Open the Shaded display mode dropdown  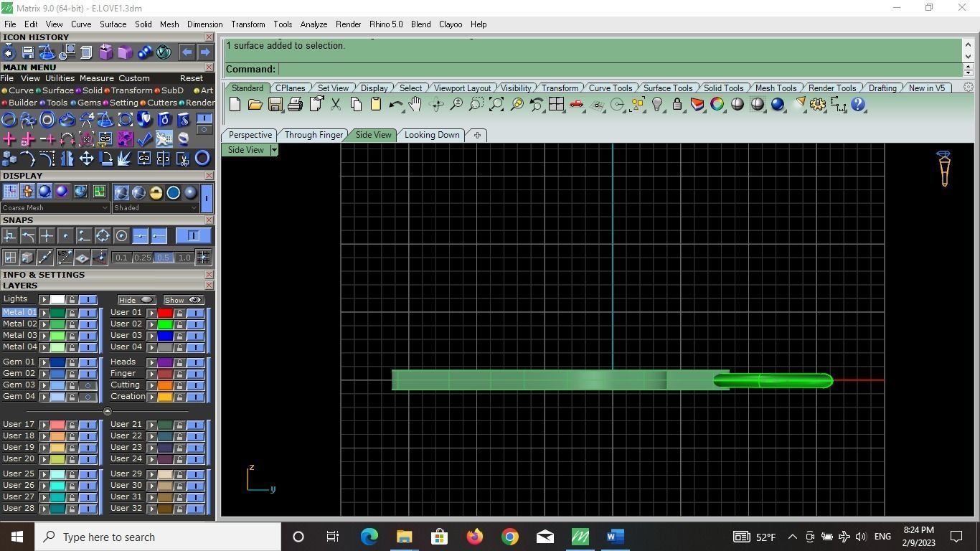pos(155,208)
